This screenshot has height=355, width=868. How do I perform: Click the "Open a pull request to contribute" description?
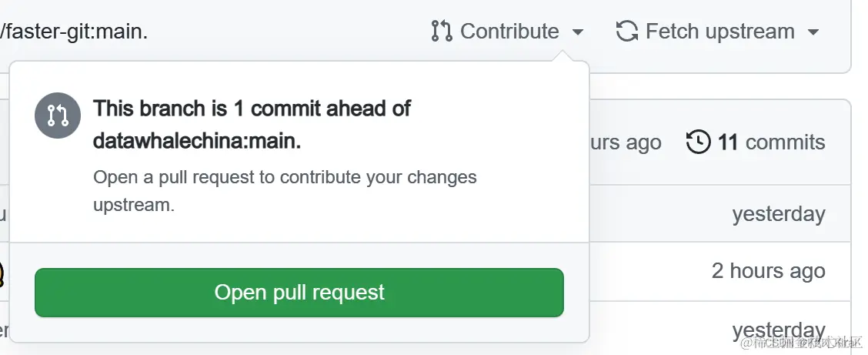[285, 177]
